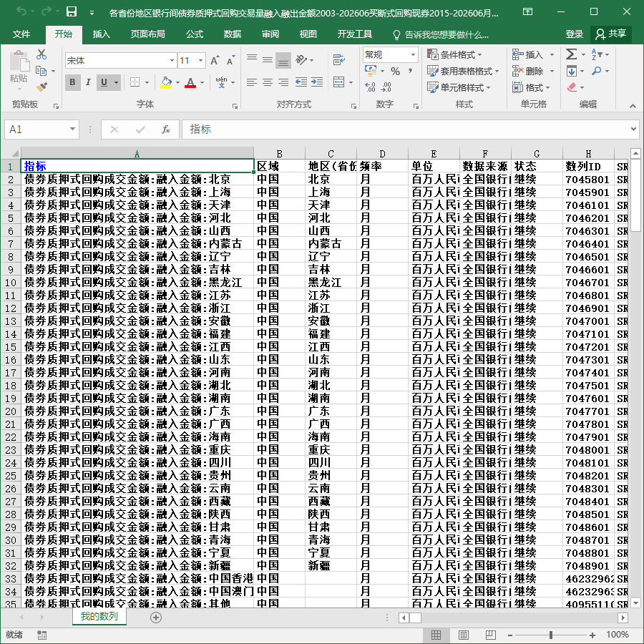This screenshot has width=644, height=644.
Task: Select the Merge and Center icon
Action: pyautogui.click(x=339, y=82)
